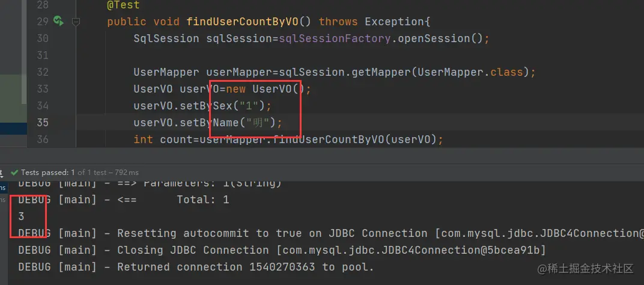This screenshot has height=285, width=644.
Task: Collapse method fold marker on line 29
Action: 76,22
